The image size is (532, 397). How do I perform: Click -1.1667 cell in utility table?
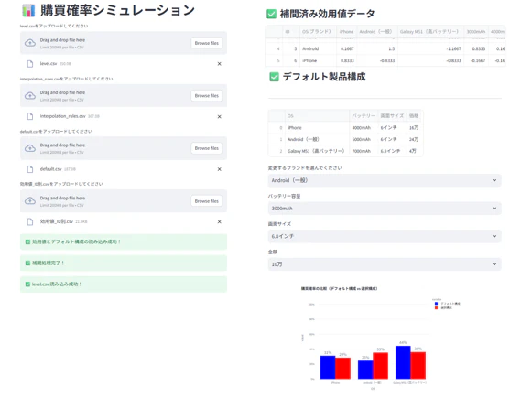tap(430, 48)
